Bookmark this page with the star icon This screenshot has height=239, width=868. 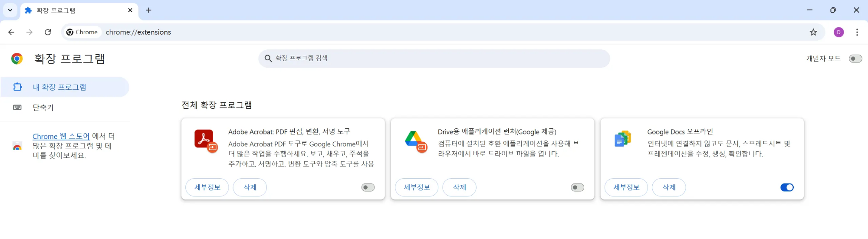[813, 32]
